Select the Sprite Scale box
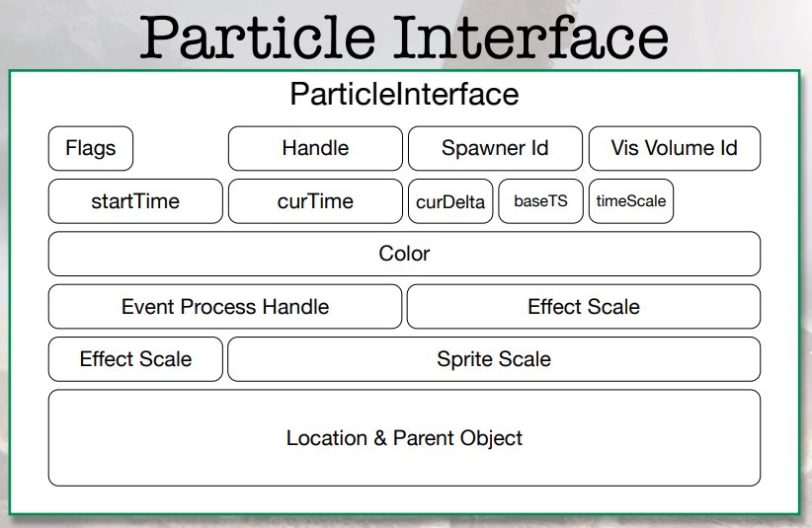The width and height of the screenshot is (812, 528). point(494,359)
